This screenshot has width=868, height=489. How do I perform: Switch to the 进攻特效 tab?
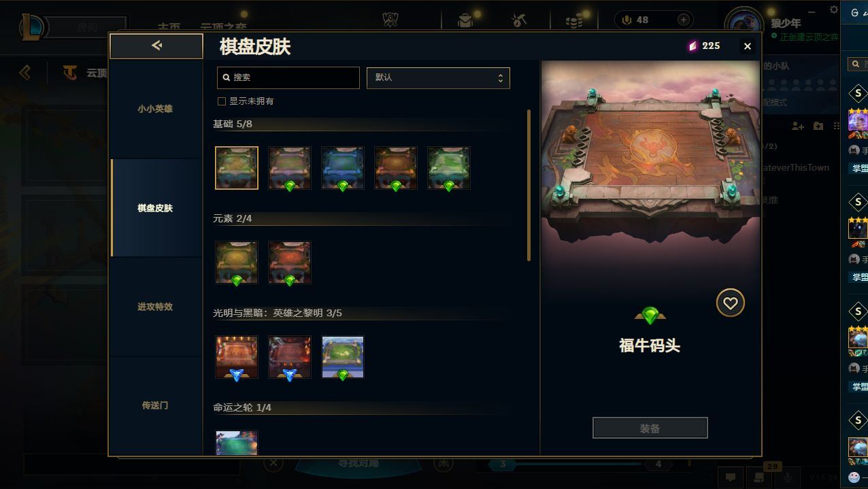point(155,307)
